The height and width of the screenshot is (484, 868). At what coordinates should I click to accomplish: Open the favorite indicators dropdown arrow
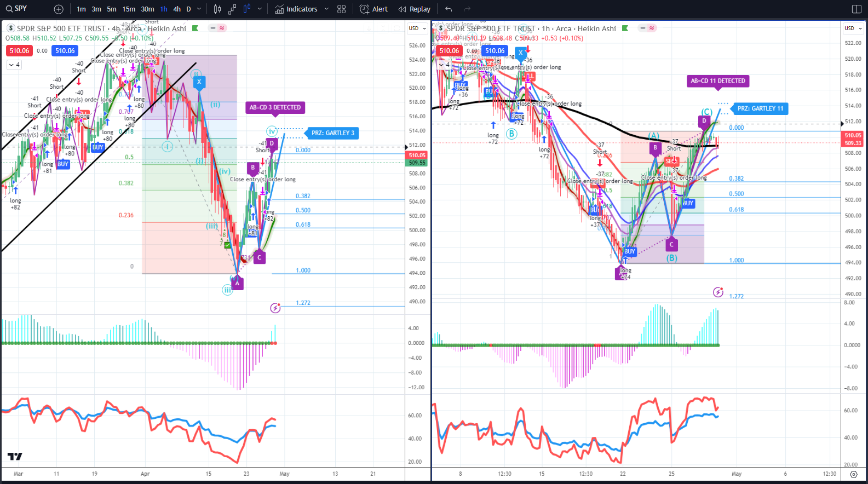[x=327, y=9]
